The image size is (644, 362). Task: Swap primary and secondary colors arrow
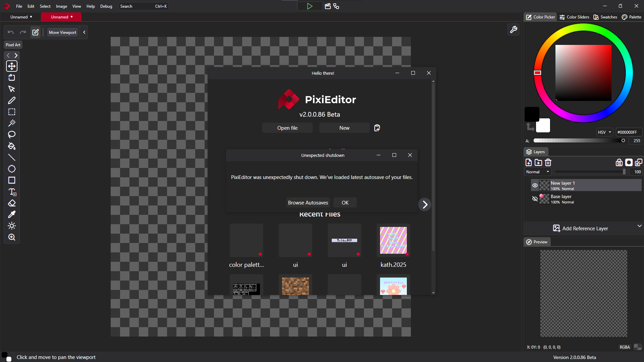tap(530, 127)
